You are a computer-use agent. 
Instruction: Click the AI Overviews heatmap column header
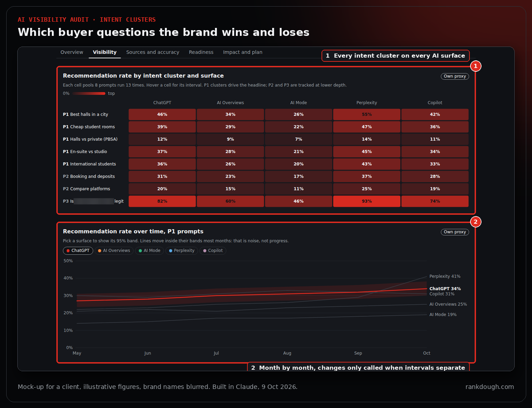230,103
